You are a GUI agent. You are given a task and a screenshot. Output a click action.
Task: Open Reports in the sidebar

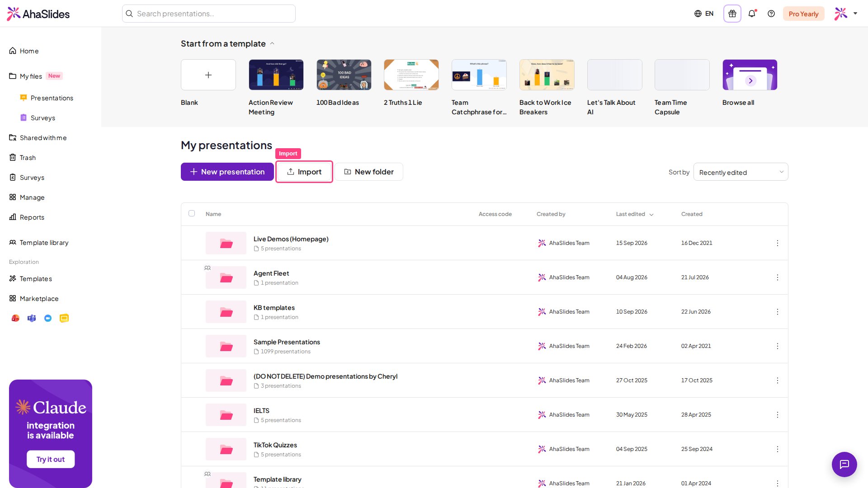27,217
